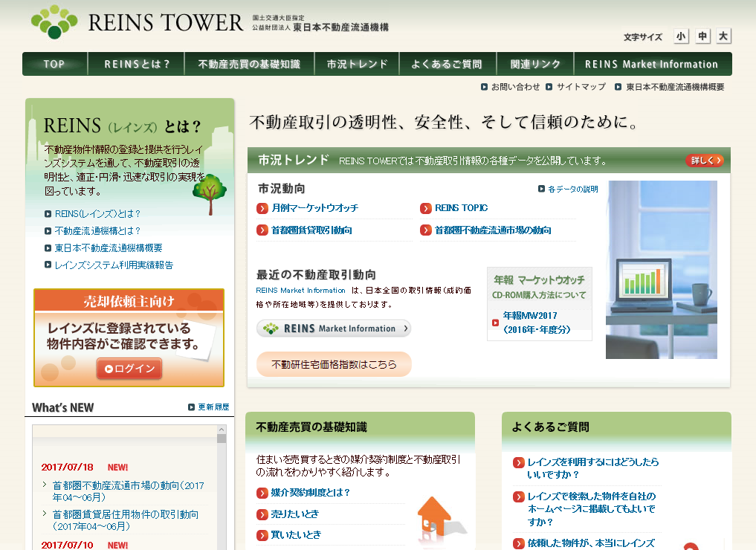Screen dimensions: 756x550
Task: Click the 詳しく button in 市況トレンド header
Action: [704, 161]
